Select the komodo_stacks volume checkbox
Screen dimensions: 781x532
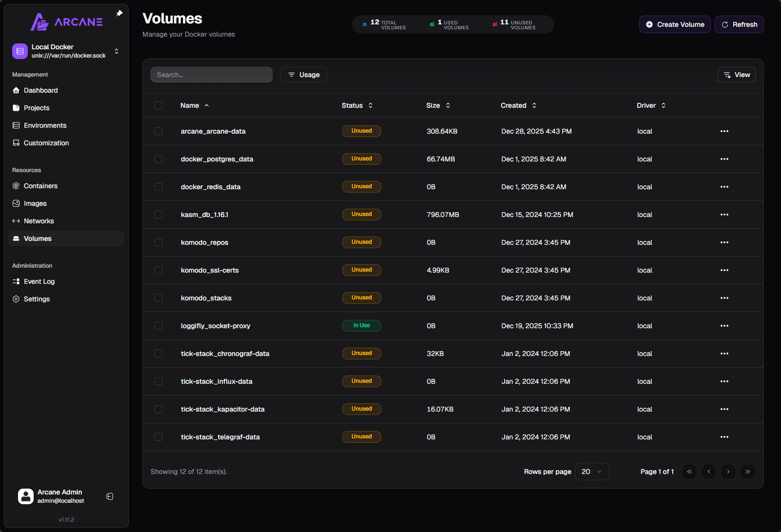(x=158, y=298)
